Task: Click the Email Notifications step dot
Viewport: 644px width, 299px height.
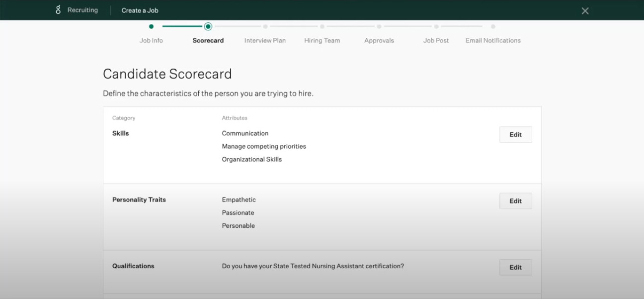Action: click(493, 26)
